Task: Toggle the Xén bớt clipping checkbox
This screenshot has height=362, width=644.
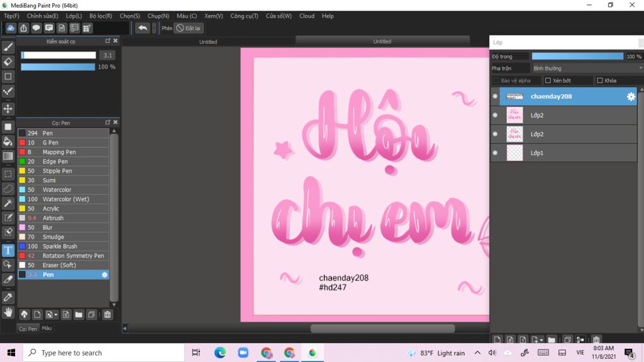Action: click(x=548, y=80)
